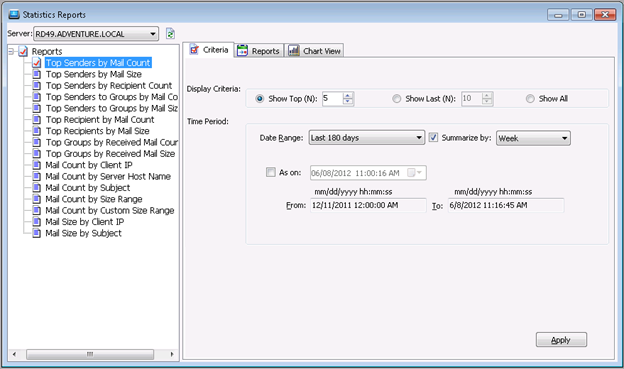Select the Show All radio button
Viewport: 624px width, 369px height.
pos(530,98)
